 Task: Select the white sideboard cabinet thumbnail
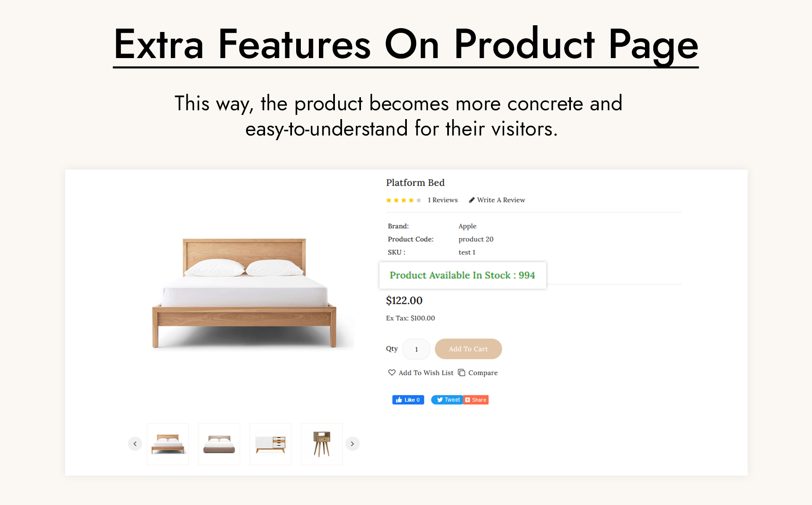271,444
